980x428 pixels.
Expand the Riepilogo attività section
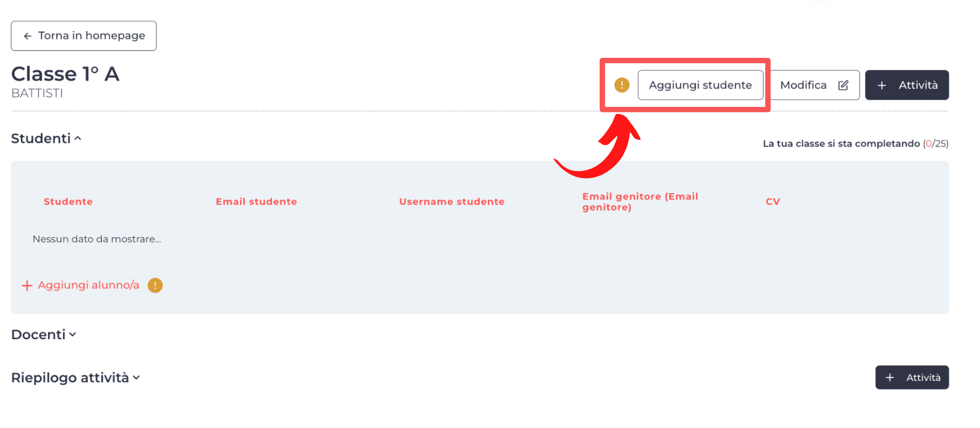click(x=137, y=378)
